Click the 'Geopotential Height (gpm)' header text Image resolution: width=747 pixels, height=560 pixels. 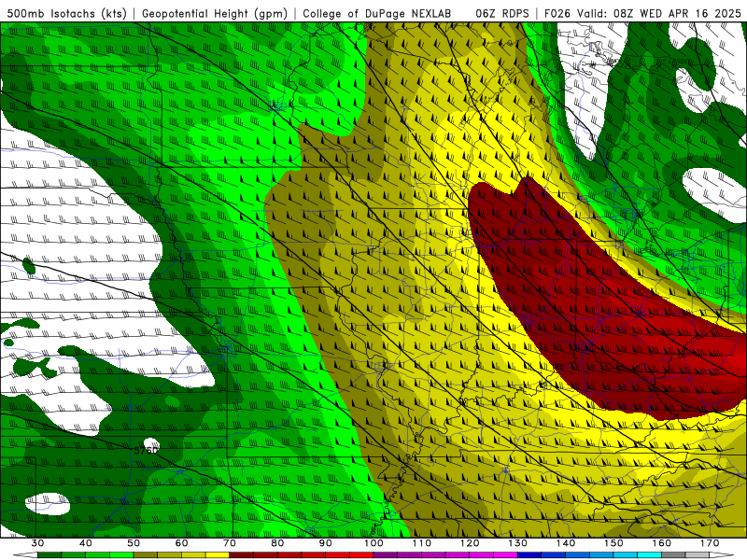tap(215, 13)
